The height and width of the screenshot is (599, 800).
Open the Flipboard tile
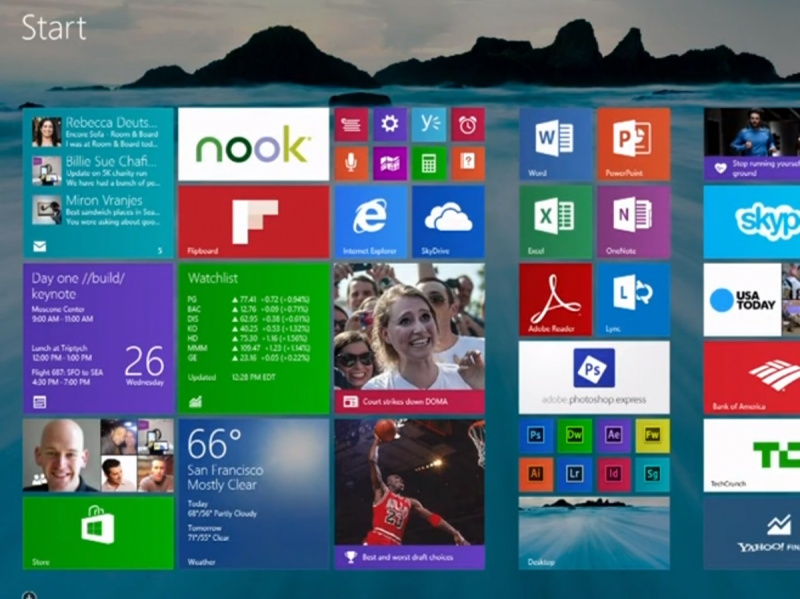(253, 222)
